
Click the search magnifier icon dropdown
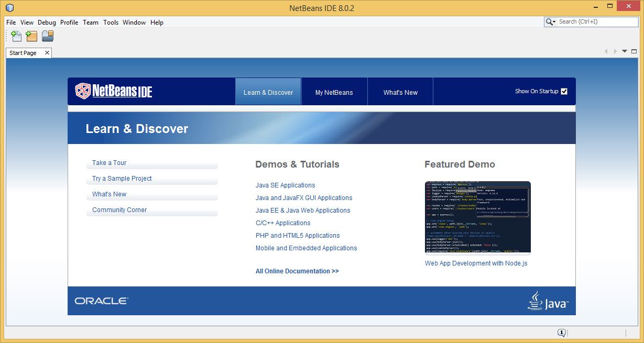pyautogui.click(x=551, y=22)
